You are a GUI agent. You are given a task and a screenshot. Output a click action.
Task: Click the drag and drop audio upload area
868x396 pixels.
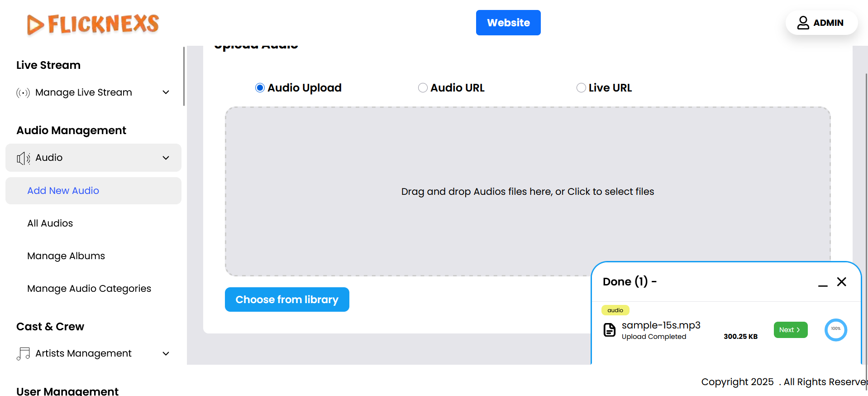(x=527, y=191)
